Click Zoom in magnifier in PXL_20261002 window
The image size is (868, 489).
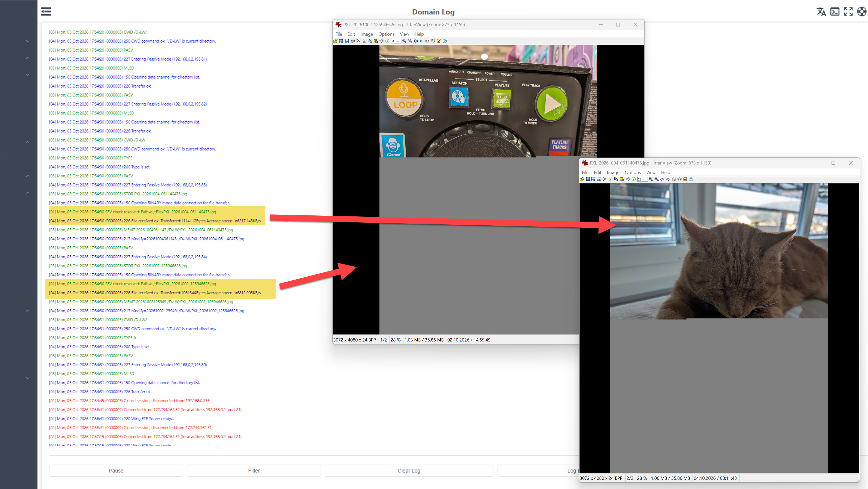404,41
